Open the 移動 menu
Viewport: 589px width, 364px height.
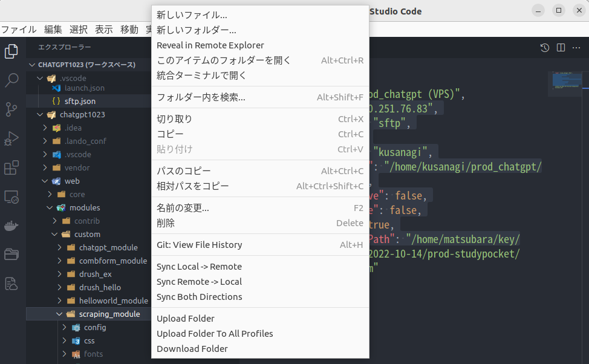pyautogui.click(x=129, y=29)
